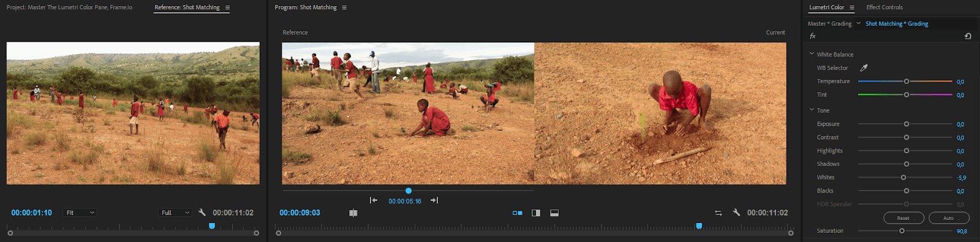Click the Reference monitor video frame
The image size is (980, 242).
[133, 113]
